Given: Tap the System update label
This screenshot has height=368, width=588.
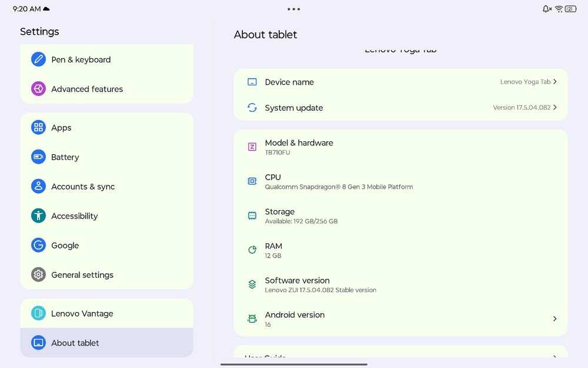Looking at the screenshot, I should click(293, 108).
